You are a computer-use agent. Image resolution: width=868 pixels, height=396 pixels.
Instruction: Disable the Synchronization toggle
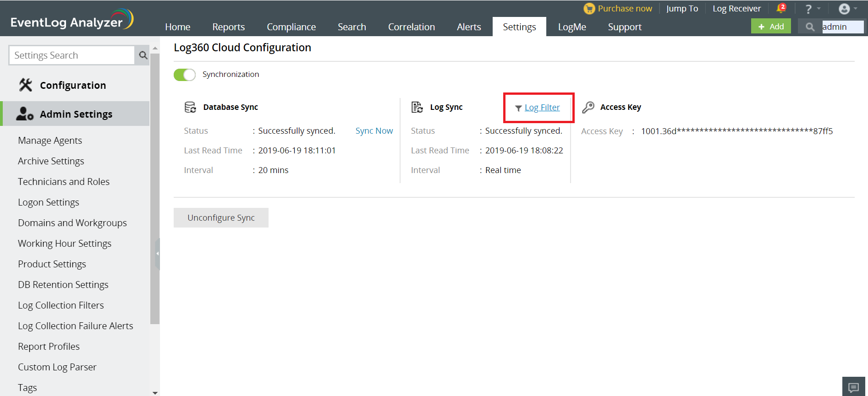(185, 75)
